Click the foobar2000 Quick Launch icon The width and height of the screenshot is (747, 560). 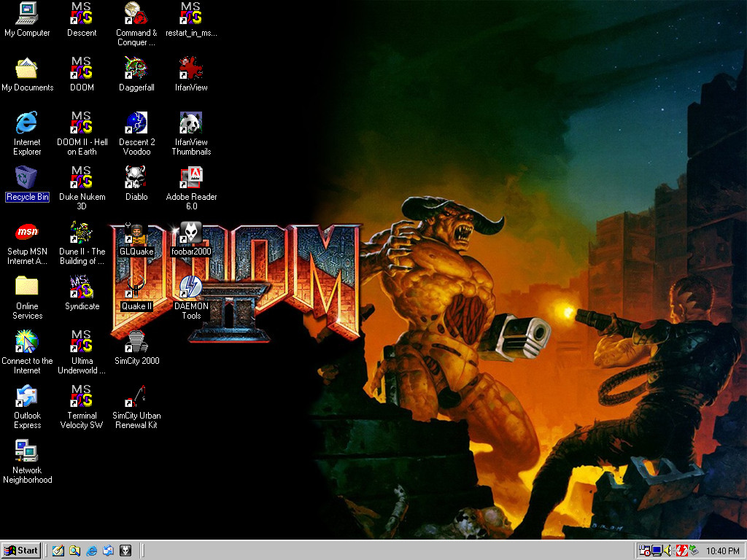(x=125, y=551)
